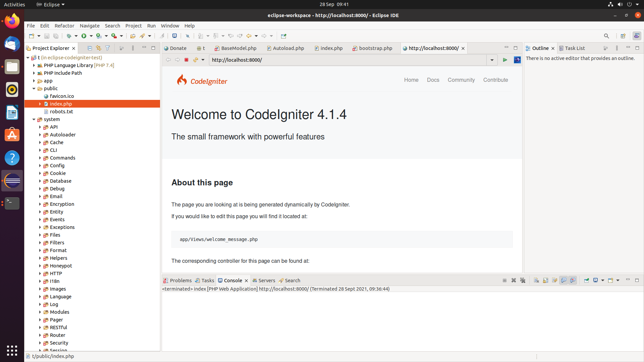The width and height of the screenshot is (644, 362).
Task: Click the toolbar search magnifier icon
Action: [606, 36]
